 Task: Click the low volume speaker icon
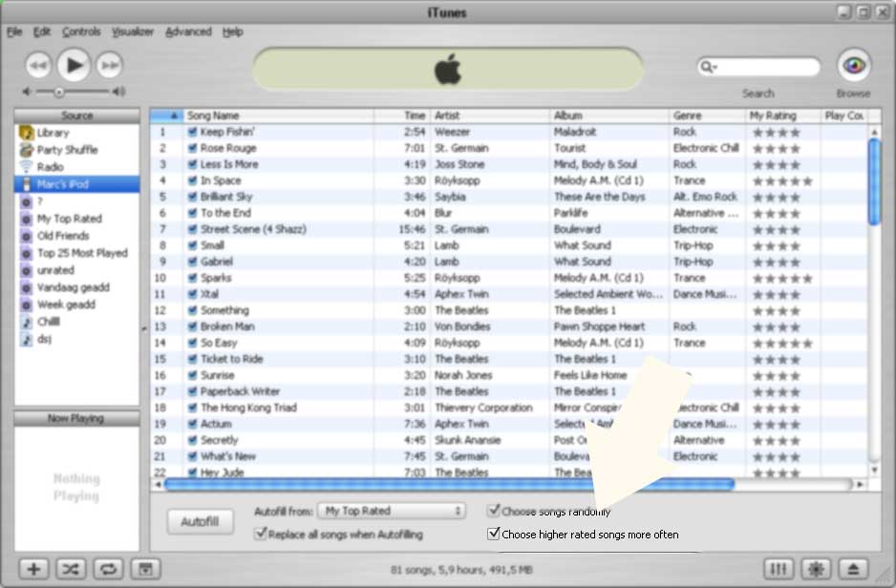click(x=27, y=92)
